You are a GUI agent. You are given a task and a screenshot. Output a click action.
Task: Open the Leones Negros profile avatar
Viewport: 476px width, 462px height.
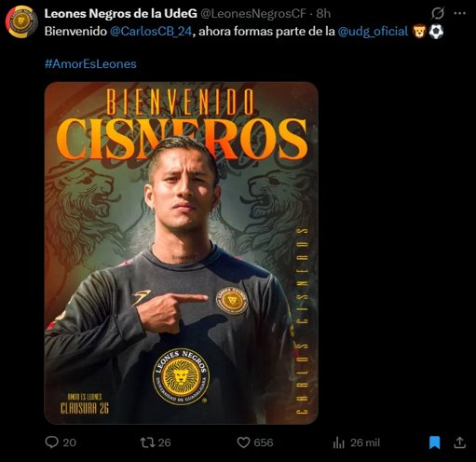click(x=21, y=21)
